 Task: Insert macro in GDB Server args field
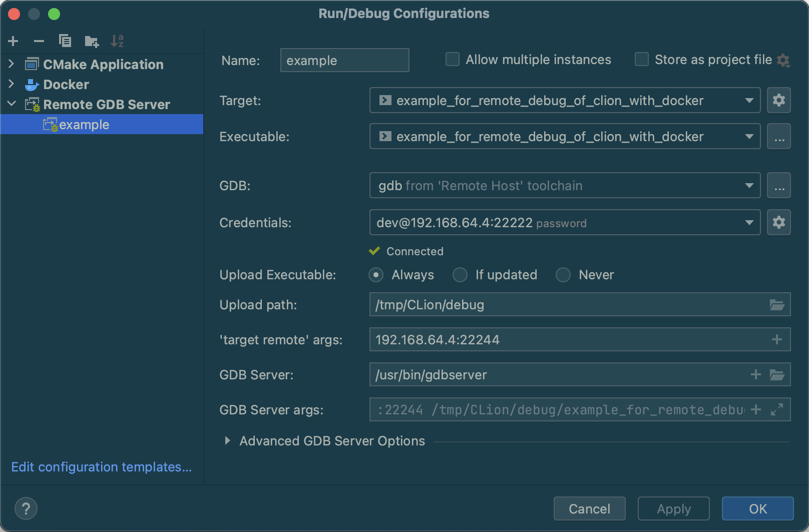tap(756, 410)
